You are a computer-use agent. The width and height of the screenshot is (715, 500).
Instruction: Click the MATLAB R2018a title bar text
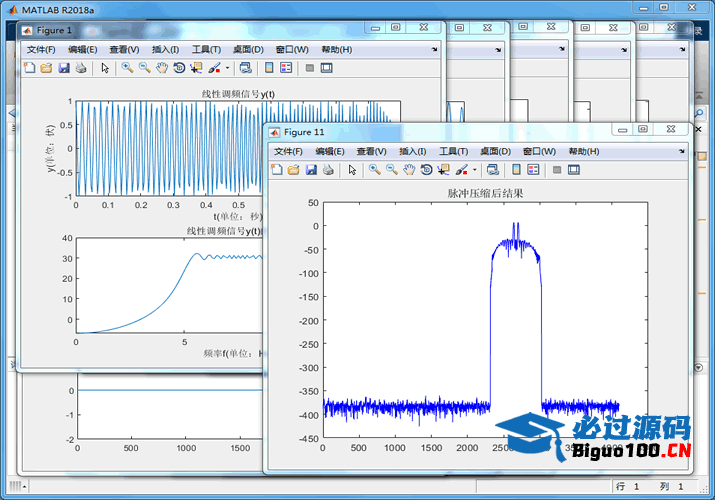[x=57, y=10]
